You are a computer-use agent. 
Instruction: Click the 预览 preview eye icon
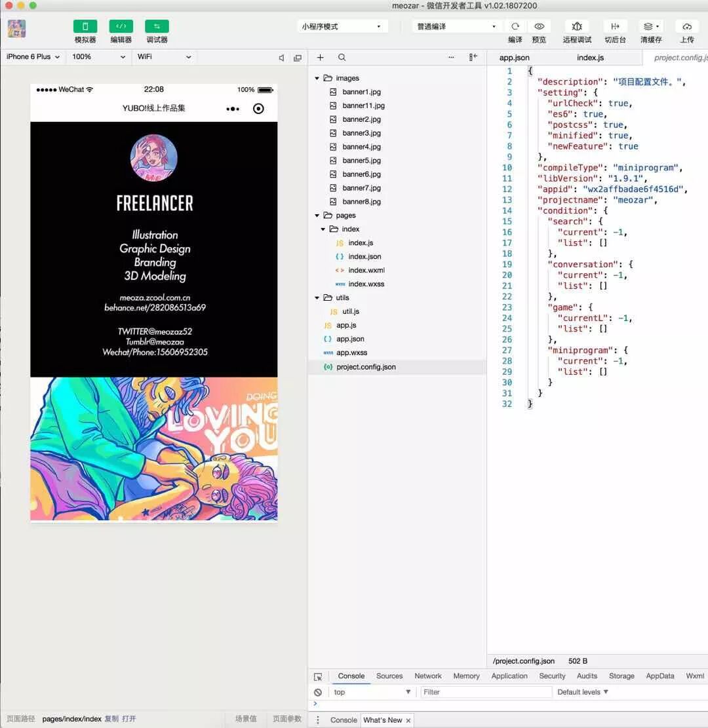(x=539, y=26)
